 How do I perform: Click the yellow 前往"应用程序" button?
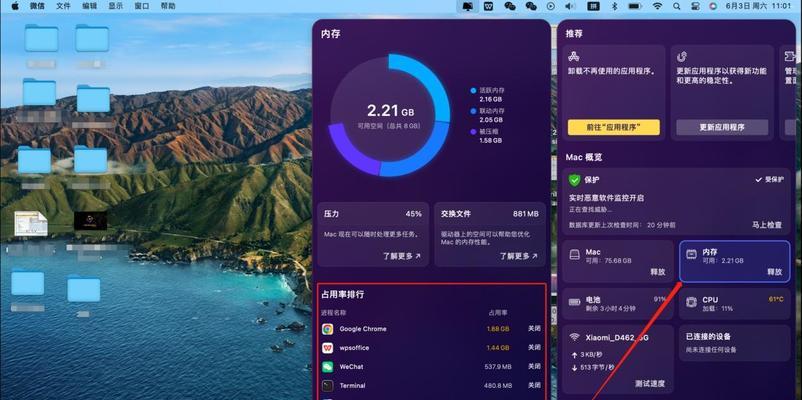tap(614, 127)
